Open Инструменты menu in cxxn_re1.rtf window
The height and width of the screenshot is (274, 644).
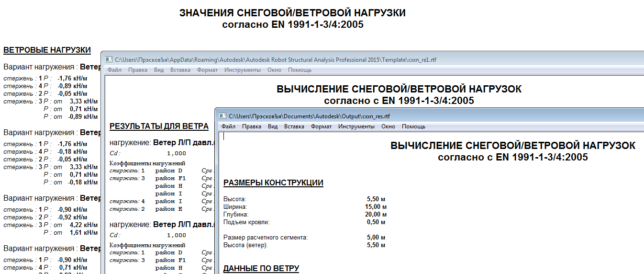[x=243, y=70]
